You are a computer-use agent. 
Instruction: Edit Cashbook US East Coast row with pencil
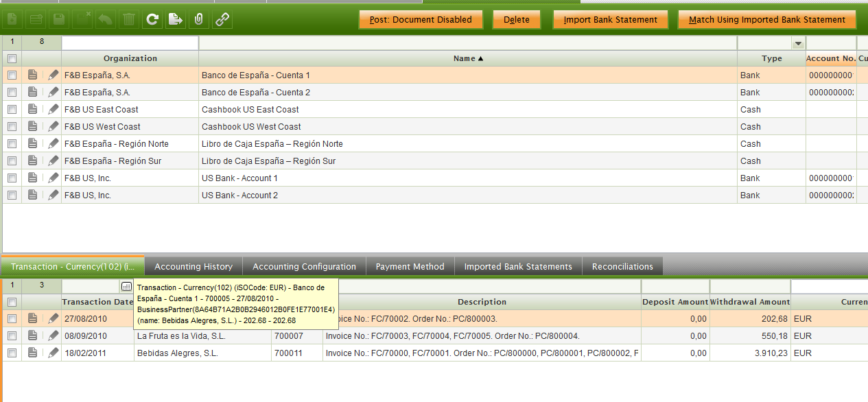(53, 109)
